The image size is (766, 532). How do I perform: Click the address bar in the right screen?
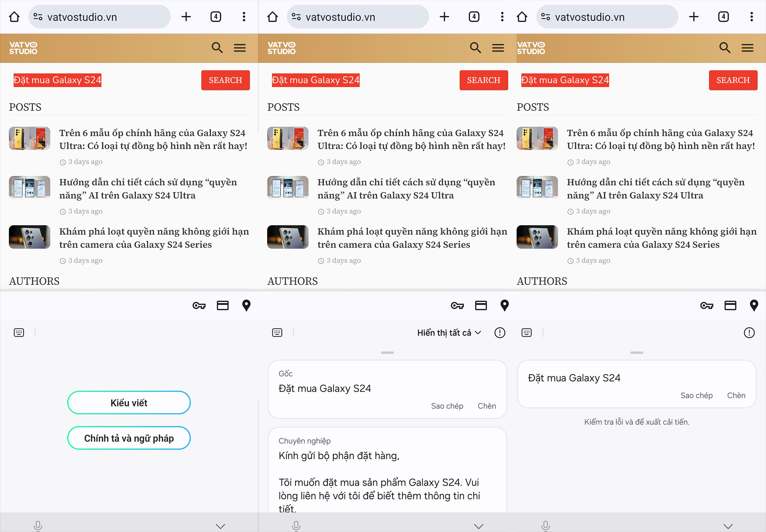pos(607,17)
